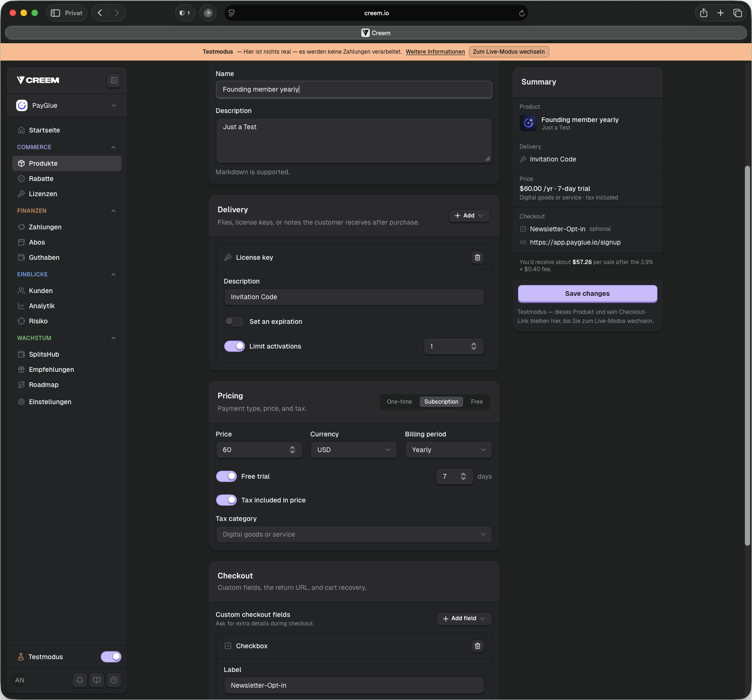Open the Delivery Add dropdown
752x700 pixels.
pos(470,216)
